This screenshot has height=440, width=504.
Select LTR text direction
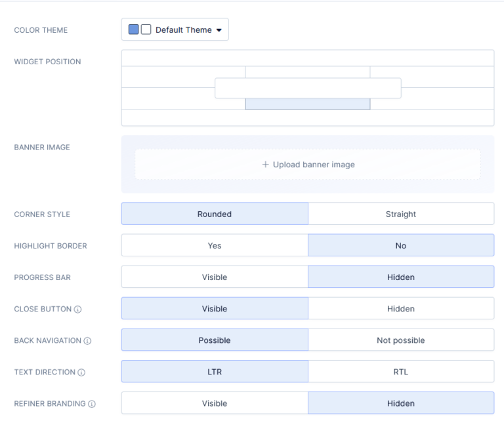click(x=215, y=371)
